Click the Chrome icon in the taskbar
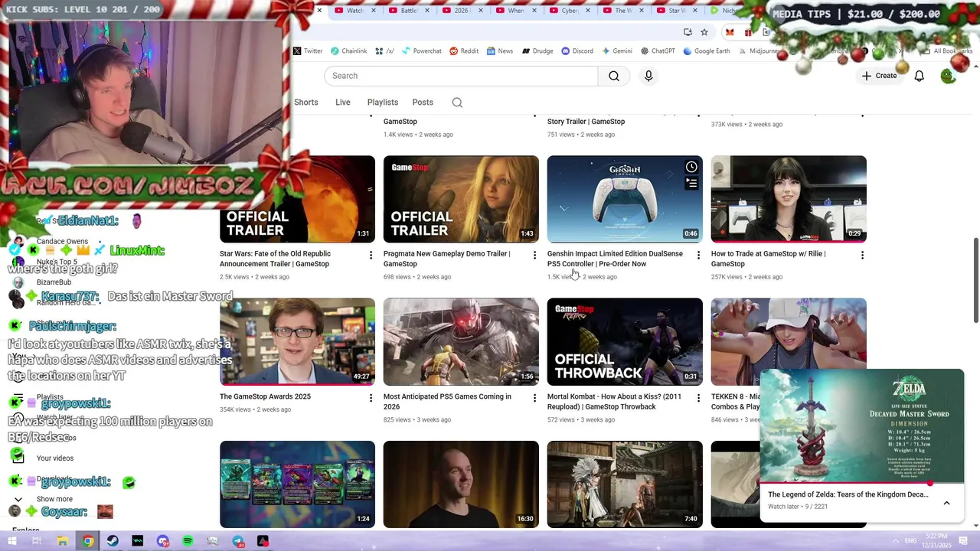Viewport: 980px width, 551px height. point(88,541)
